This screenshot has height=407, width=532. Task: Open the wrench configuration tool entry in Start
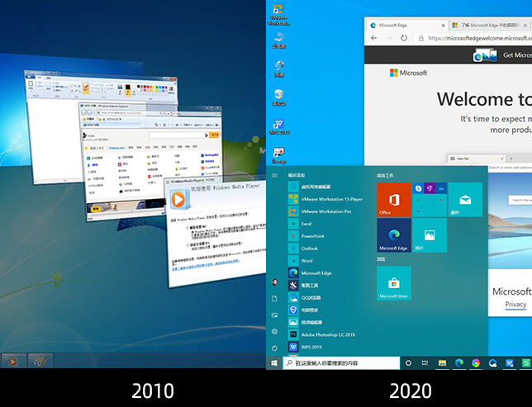click(304, 286)
